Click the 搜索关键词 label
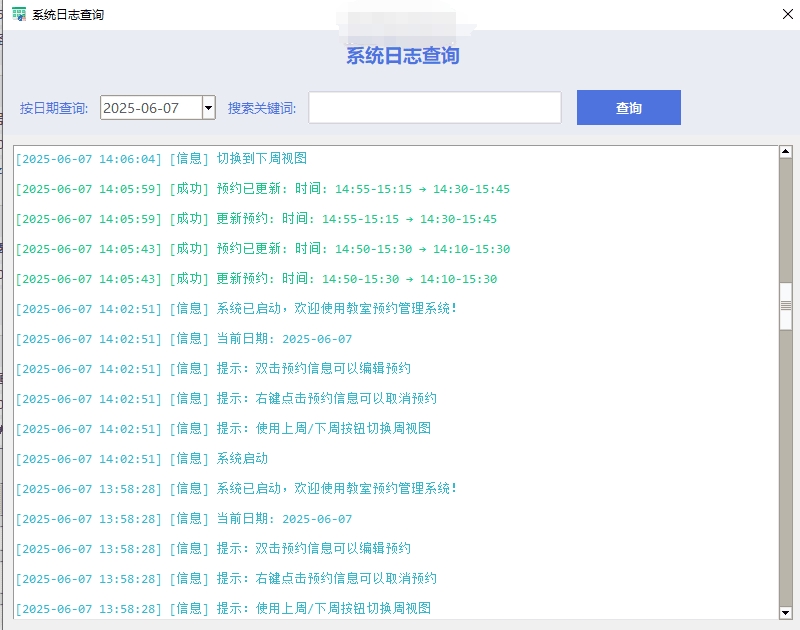Screen dimensions: 800x630 click(262, 108)
